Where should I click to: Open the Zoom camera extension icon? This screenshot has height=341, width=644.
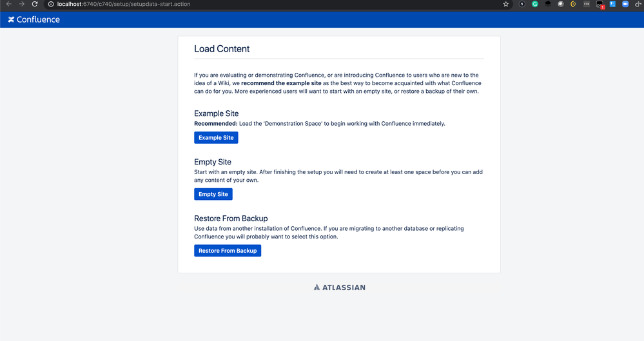625,4
